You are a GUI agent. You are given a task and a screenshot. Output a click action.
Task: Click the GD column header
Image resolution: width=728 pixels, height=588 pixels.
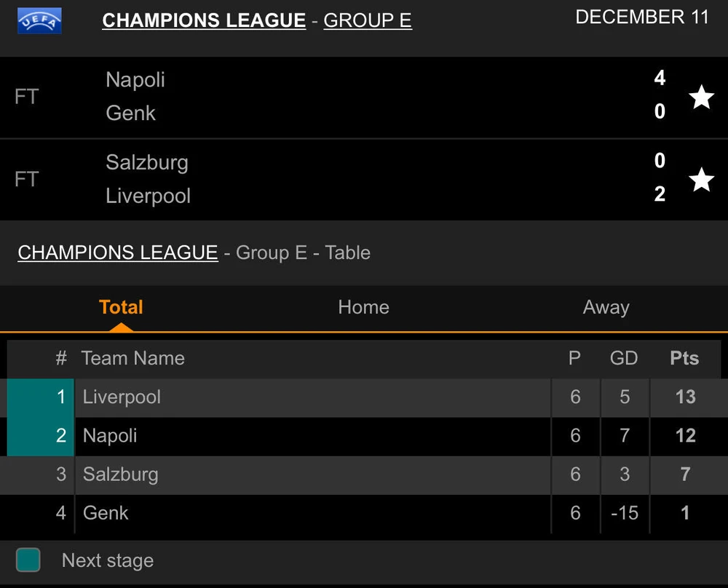[x=624, y=358]
